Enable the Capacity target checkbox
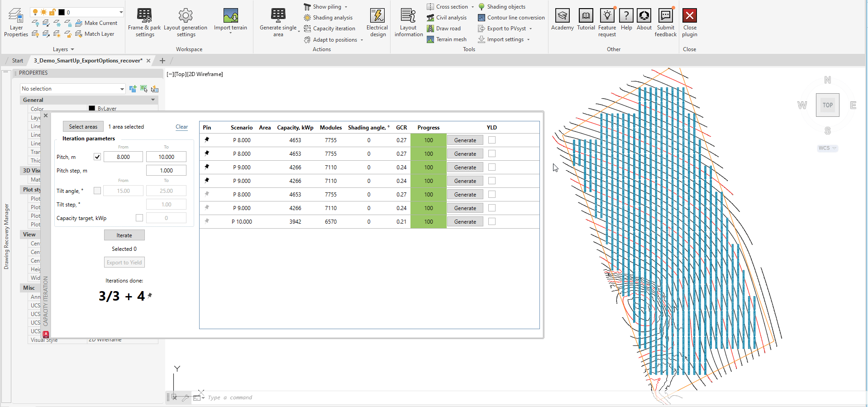This screenshot has width=868, height=407. tap(139, 218)
